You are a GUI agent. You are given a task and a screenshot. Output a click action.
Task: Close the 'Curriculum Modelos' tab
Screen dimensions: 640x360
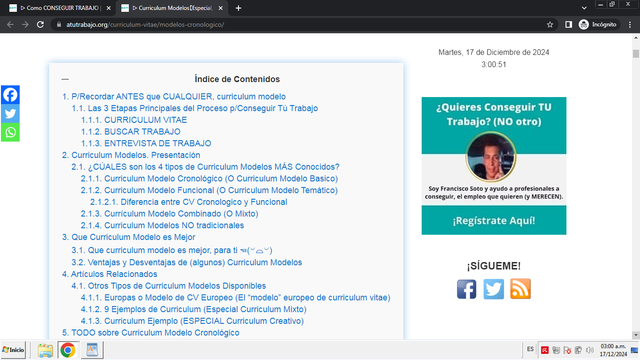(x=220, y=8)
